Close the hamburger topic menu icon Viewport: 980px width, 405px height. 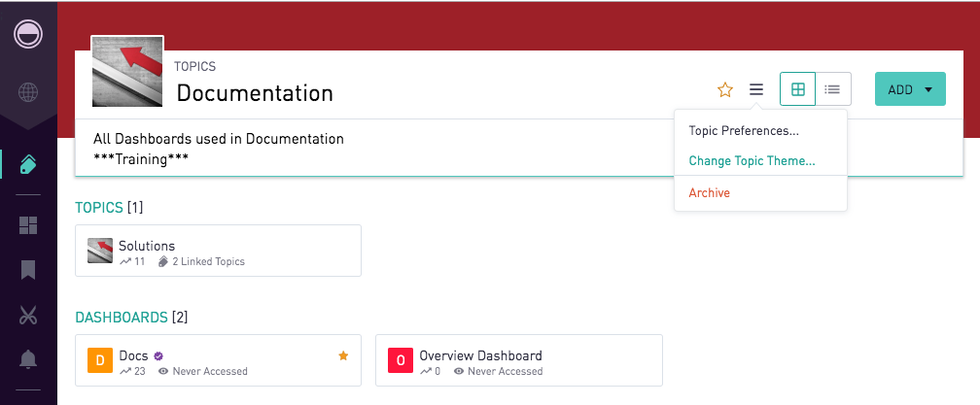click(756, 89)
